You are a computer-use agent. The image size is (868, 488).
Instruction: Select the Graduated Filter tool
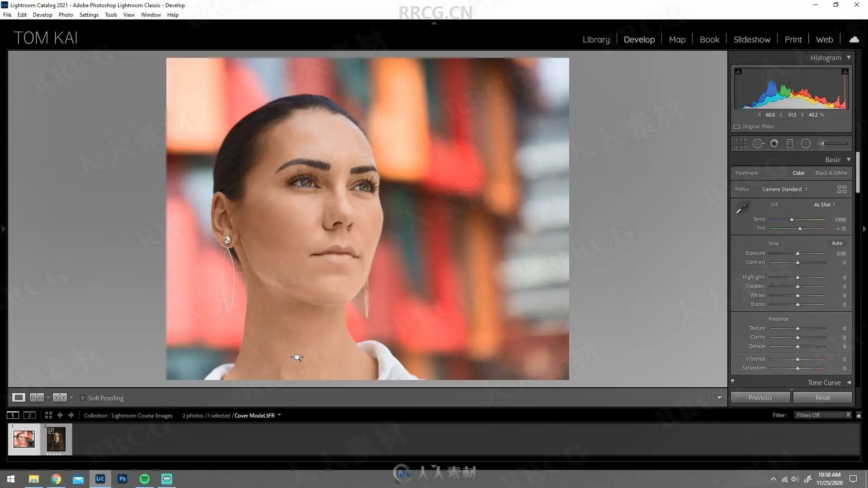coord(790,144)
